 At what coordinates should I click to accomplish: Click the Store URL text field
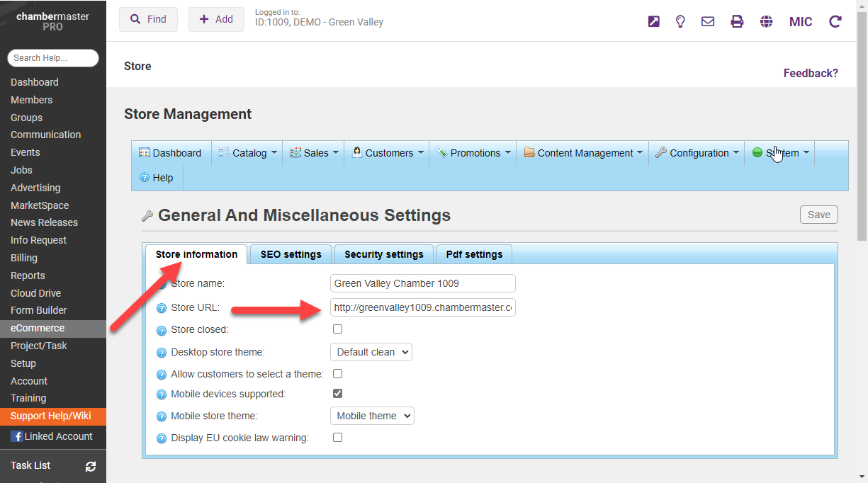(x=422, y=308)
